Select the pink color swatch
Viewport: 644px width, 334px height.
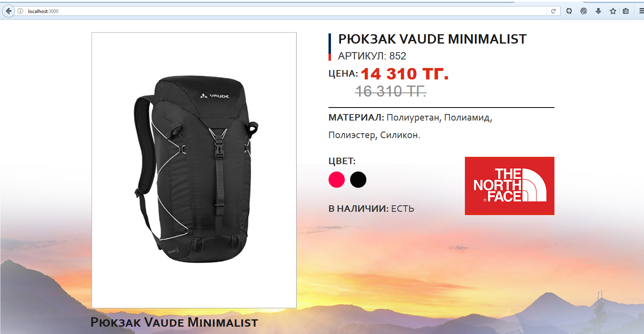tap(337, 180)
